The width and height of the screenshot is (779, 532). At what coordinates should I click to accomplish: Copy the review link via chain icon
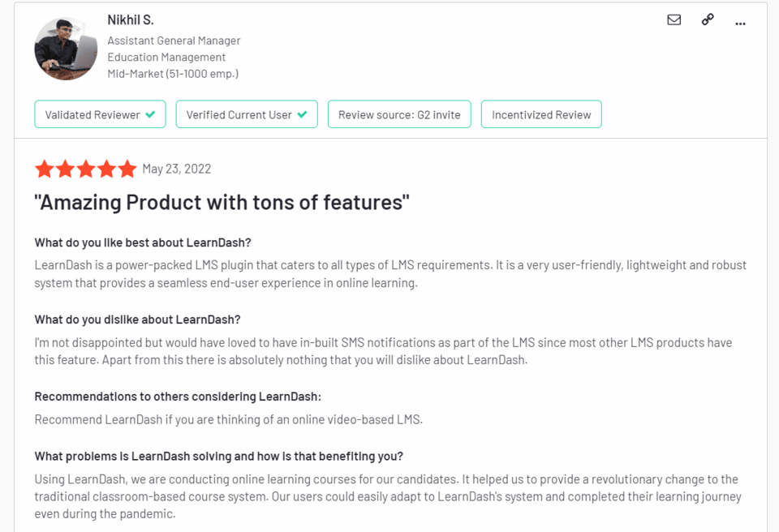coord(707,20)
